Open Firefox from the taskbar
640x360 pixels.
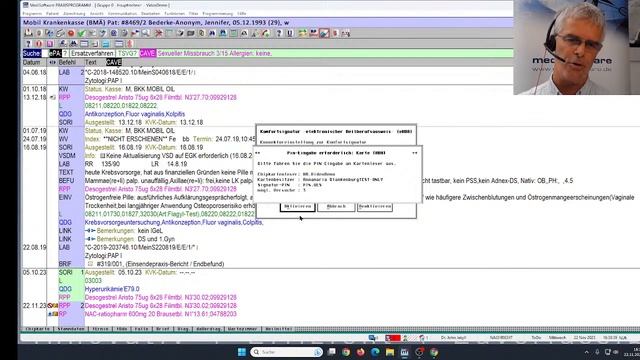tap(360, 352)
